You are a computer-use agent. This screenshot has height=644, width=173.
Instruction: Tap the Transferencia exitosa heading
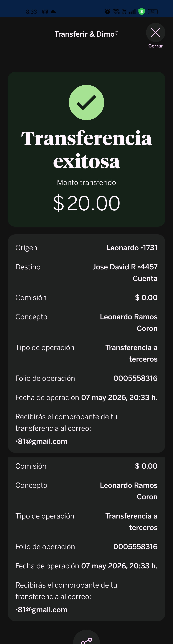click(86, 149)
